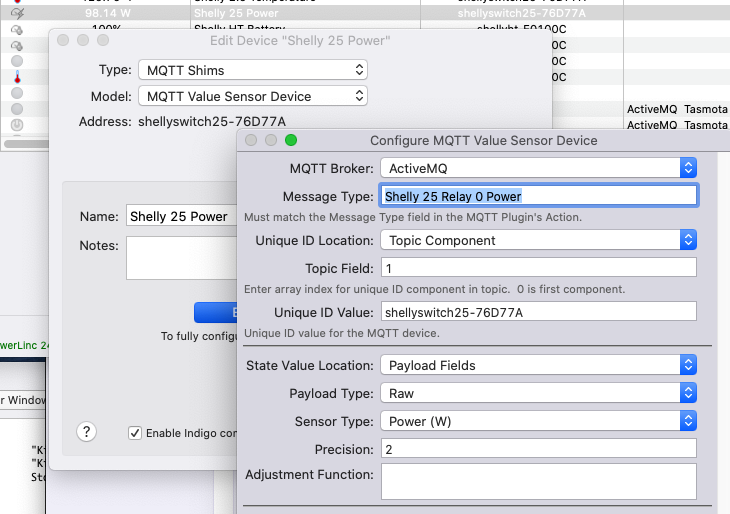Open the Sensor Type dropdown showing Power (W)

[539, 421]
